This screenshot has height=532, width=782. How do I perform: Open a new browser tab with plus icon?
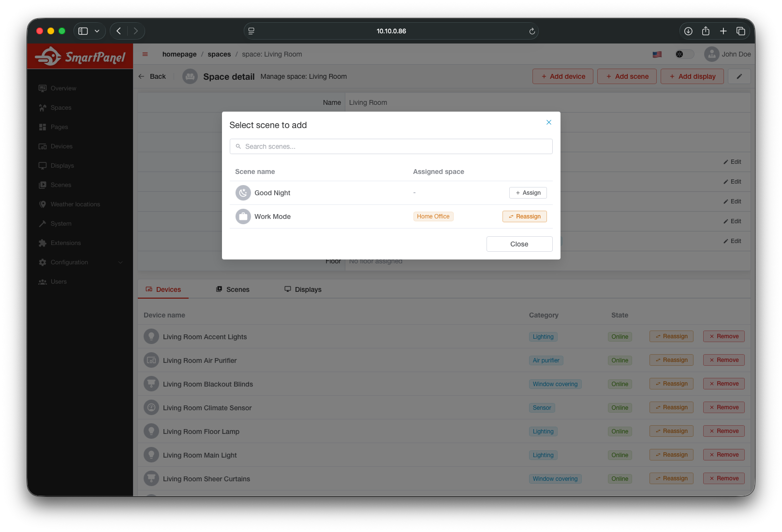(723, 31)
